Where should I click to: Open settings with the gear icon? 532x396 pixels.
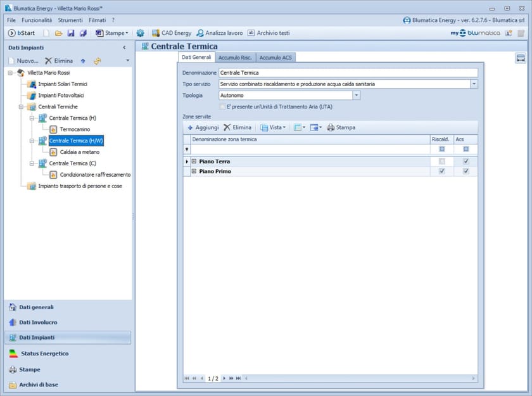(140, 33)
